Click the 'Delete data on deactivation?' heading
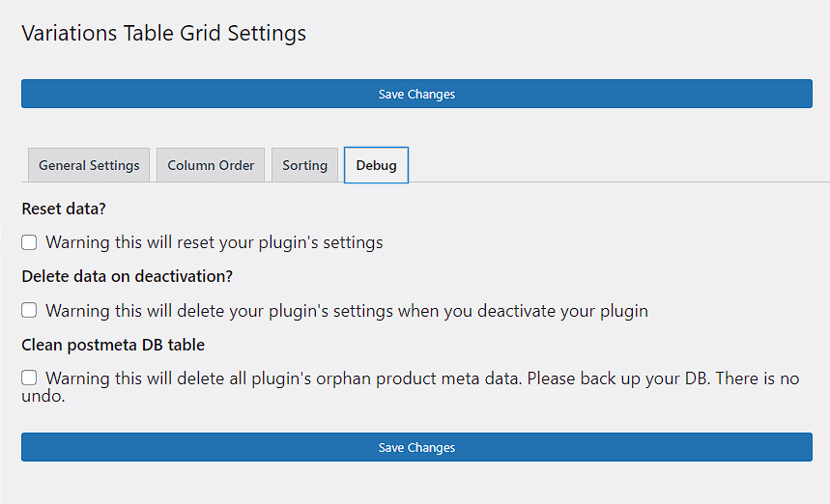Viewport: 830px width, 504px height. [x=127, y=276]
